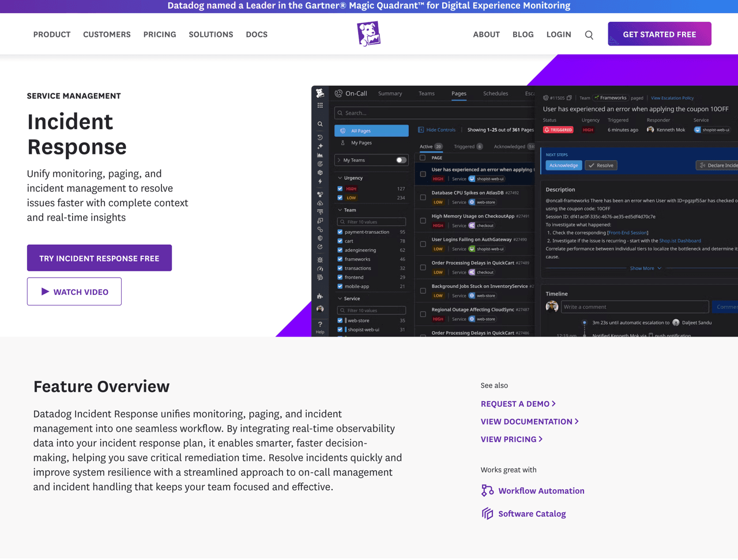Viewport: 738px width, 560px height.
Task: Click the Bits AI sparkles sidebar icon
Action: pos(320,146)
